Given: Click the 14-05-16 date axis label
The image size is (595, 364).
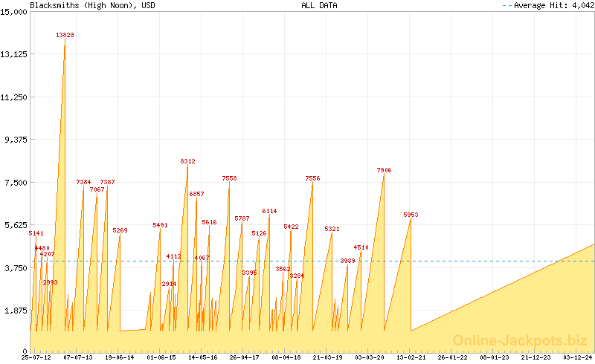Looking at the screenshot, I should pyautogui.click(x=203, y=357).
